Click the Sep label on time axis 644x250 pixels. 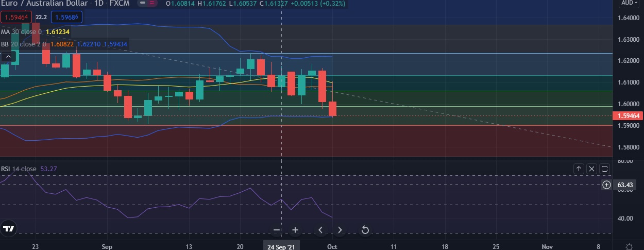(107, 246)
